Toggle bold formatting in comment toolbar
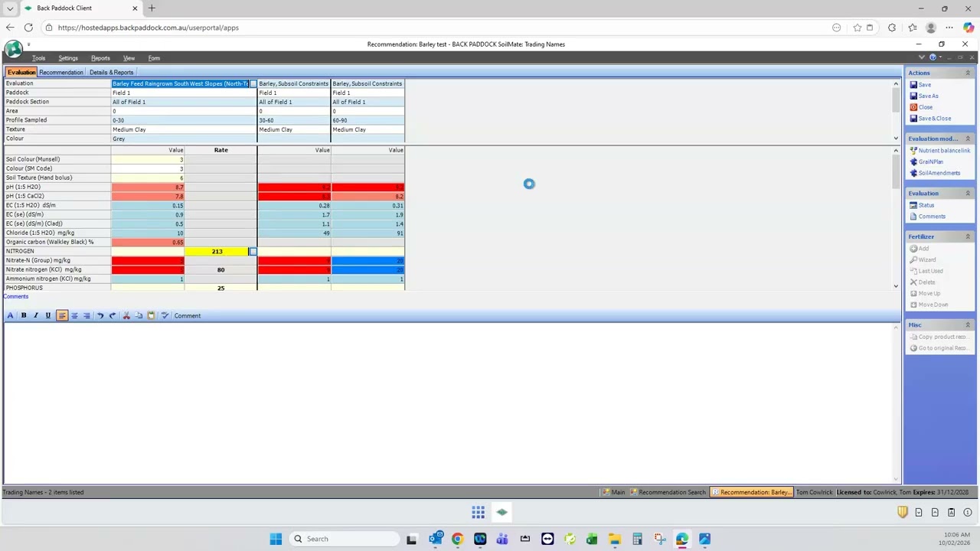Screen dimensions: 980x551 pos(23,315)
